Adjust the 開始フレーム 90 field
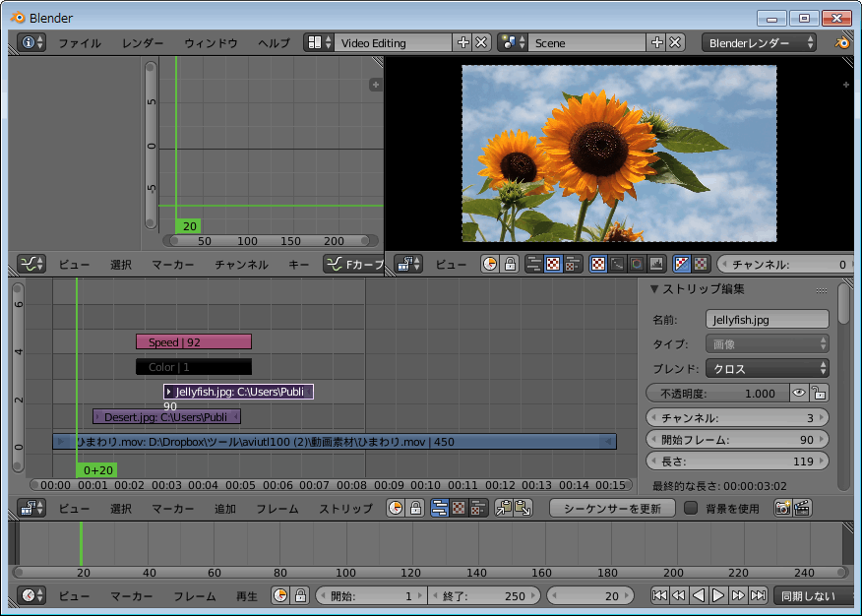This screenshot has height=616, width=862. click(737, 439)
